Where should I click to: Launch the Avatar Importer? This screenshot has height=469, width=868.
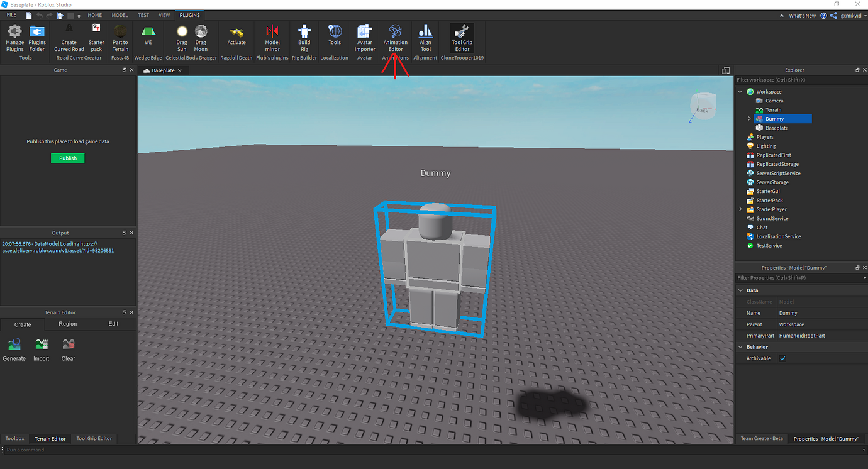(x=365, y=36)
